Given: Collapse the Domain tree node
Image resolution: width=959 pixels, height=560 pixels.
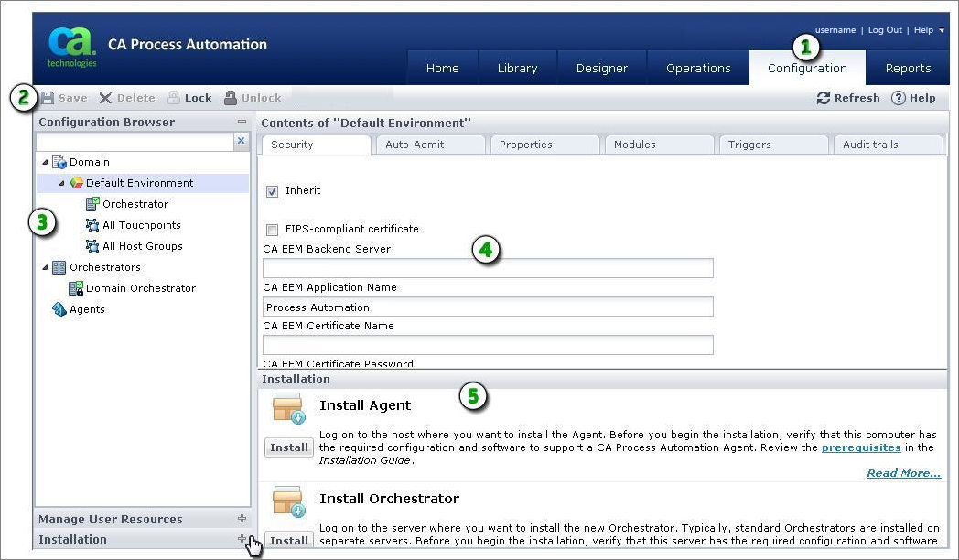Looking at the screenshot, I should (44, 161).
